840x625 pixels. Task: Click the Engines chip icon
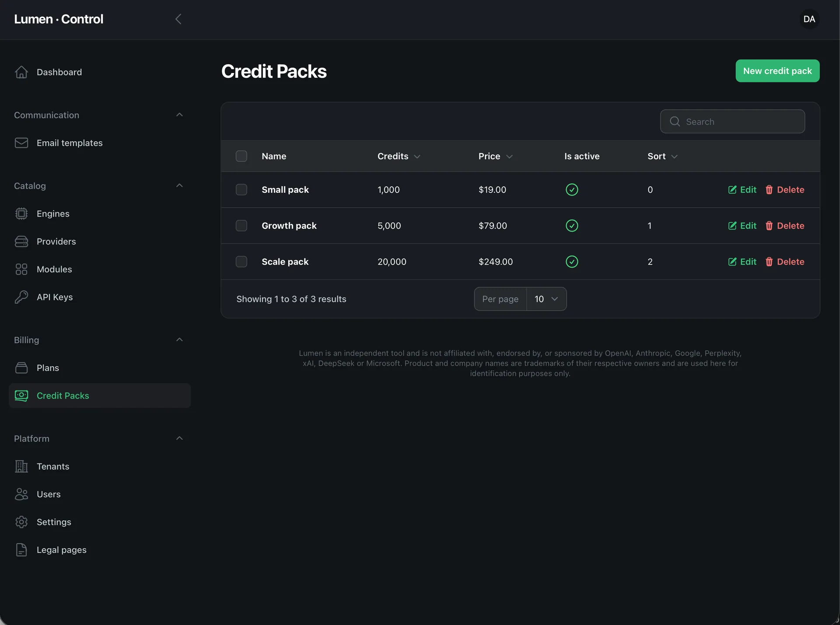21,213
